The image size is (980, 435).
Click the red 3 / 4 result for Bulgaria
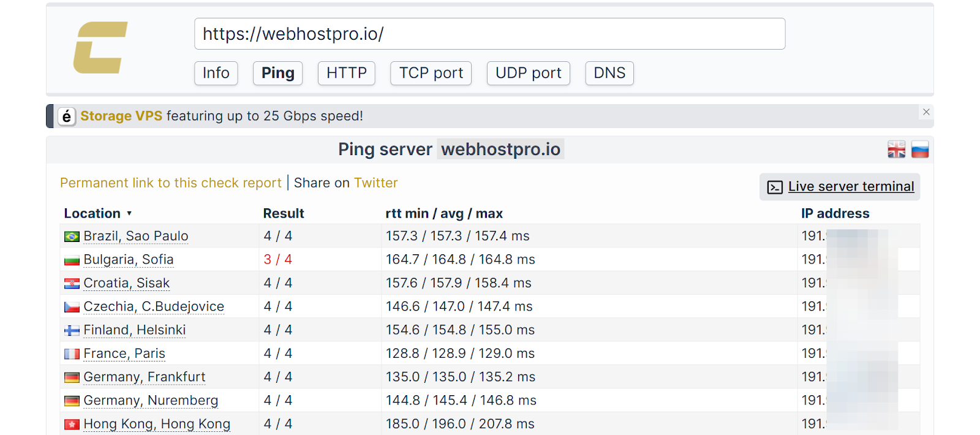pyautogui.click(x=278, y=259)
